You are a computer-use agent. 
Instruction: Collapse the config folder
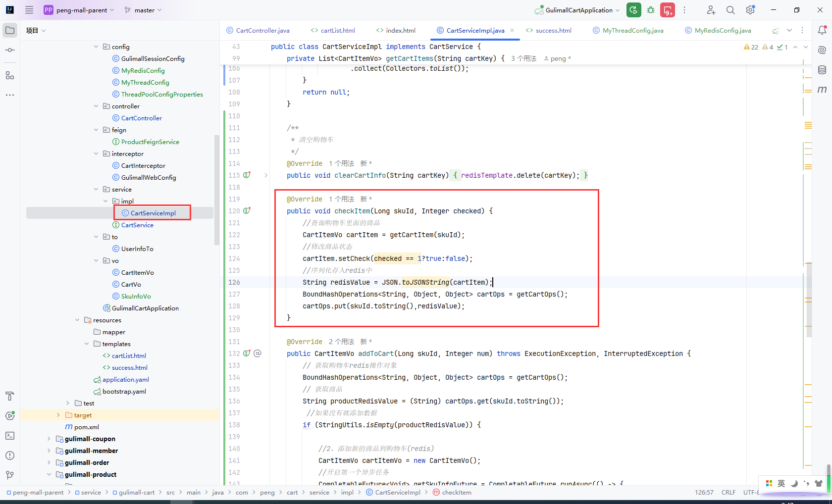pos(96,47)
